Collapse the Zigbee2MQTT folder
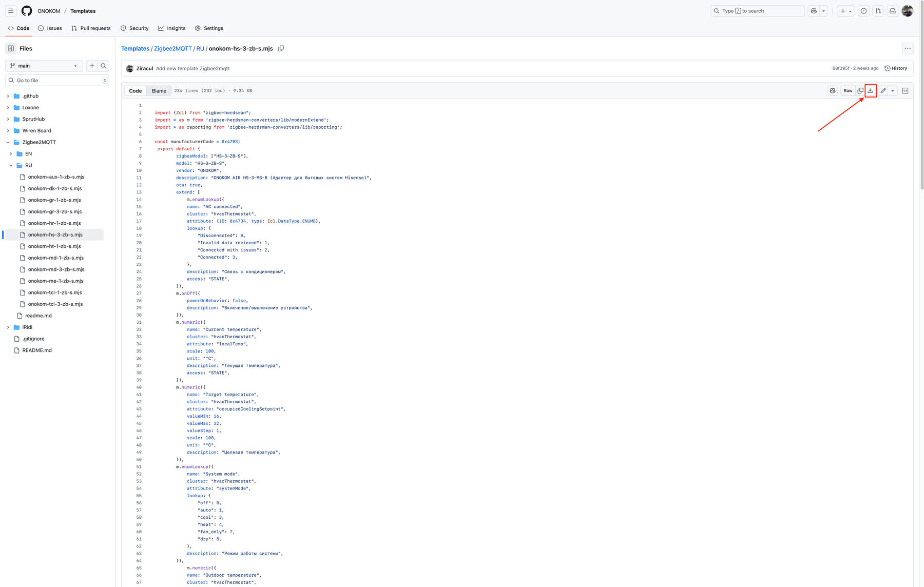Viewport: 924px width, 587px height. point(8,142)
